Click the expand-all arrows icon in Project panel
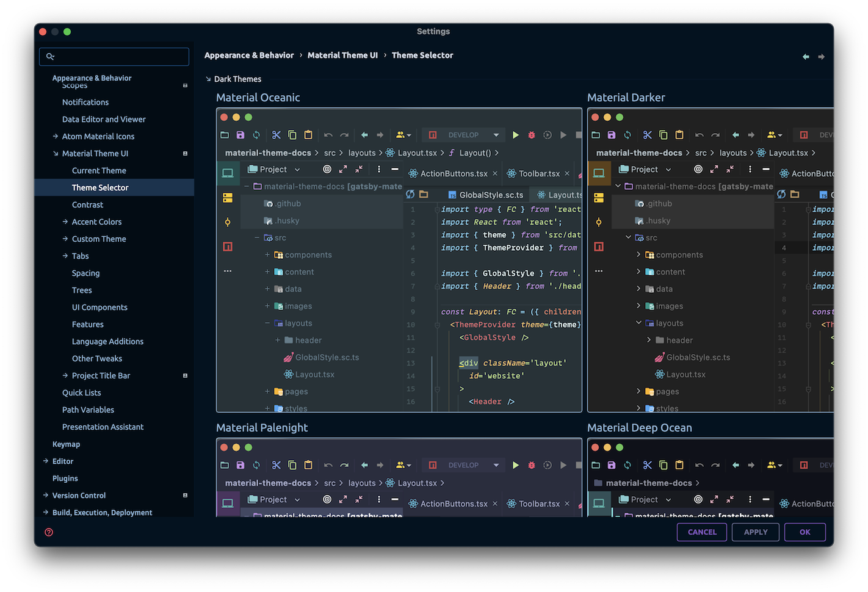The height and width of the screenshot is (592, 868). coord(342,169)
